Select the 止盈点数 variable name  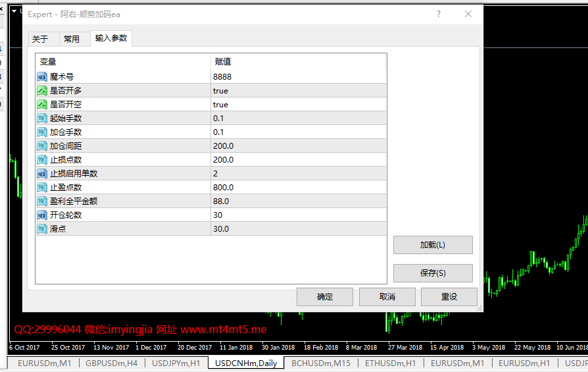[x=66, y=187]
